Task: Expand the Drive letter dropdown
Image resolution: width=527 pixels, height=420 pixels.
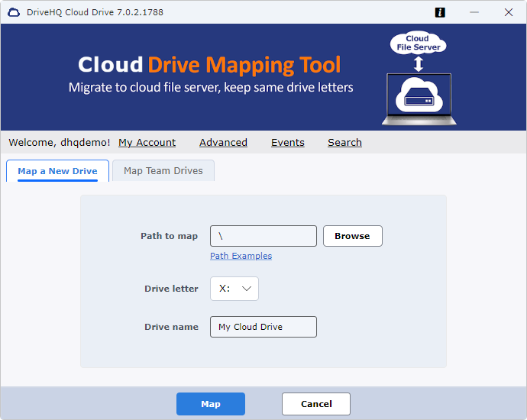Action: [x=234, y=289]
